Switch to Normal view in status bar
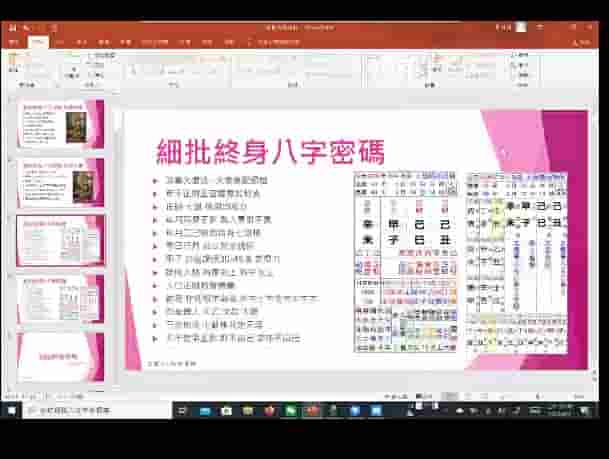609x459 pixels. pyautogui.click(x=451, y=396)
